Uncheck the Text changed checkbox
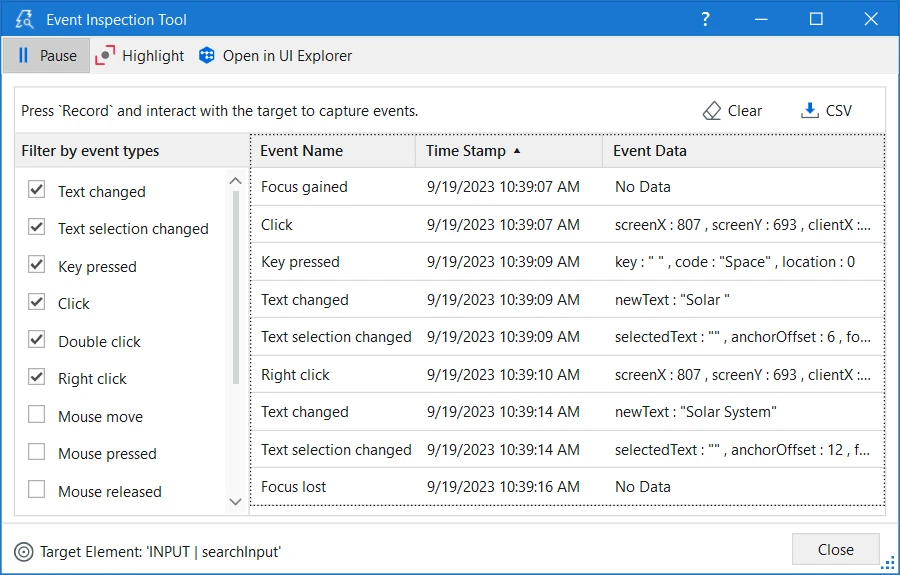Image resolution: width=900 pixels, height=575 pixels. point(37,190)
